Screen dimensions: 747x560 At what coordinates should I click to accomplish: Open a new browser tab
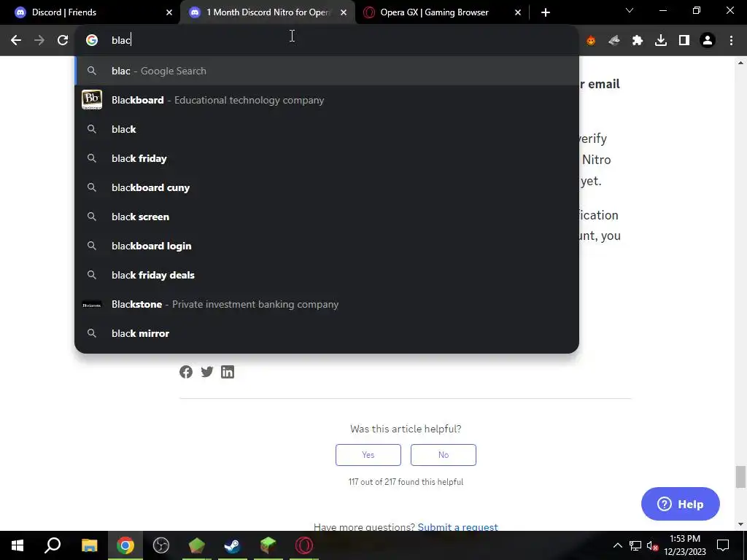[546, 12]
